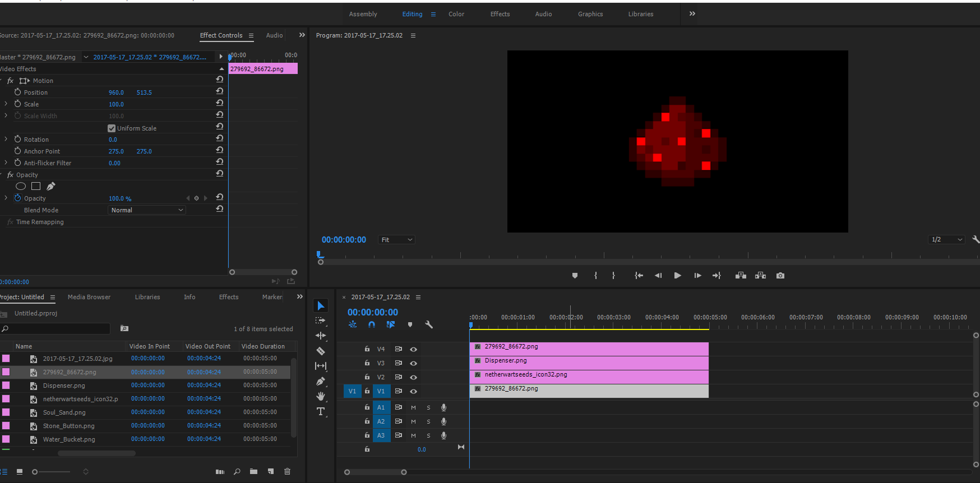980x483 pixels.
Task: Expand the Anti-flicker Filter property
Action: point(6,162)
